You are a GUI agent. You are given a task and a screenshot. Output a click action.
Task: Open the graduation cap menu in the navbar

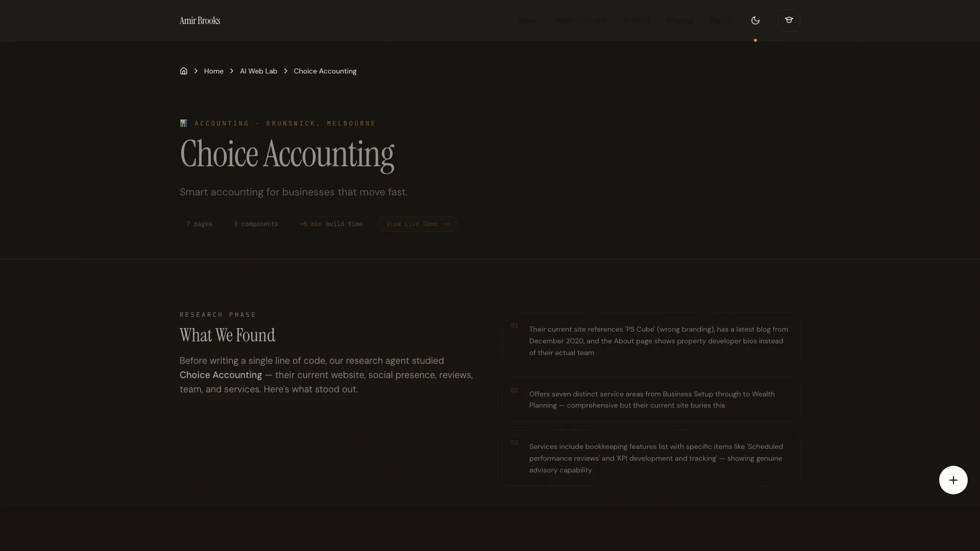789,20
